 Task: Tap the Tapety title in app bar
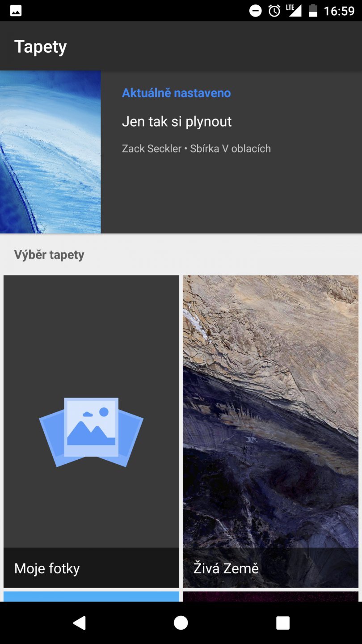[41, 47]
